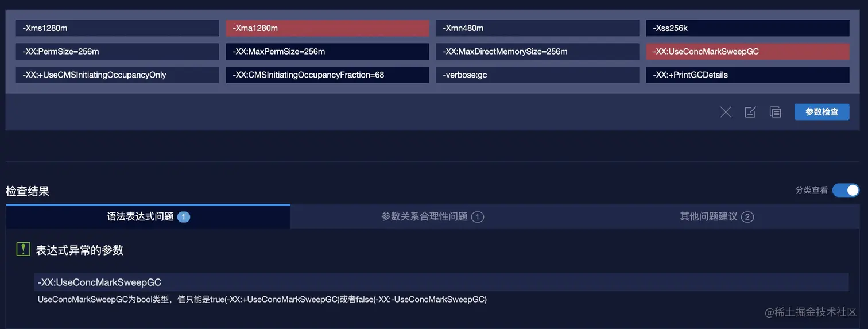This screenshot has height=329, width=868.
Task: Click the edit parameters pencil icon
Action: (750, 112)
